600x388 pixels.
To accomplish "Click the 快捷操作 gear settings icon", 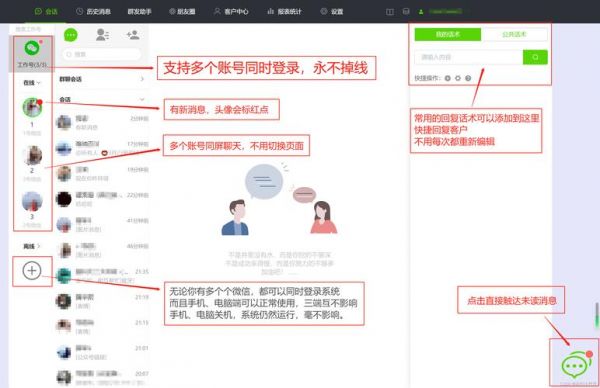I will [458, 78].
